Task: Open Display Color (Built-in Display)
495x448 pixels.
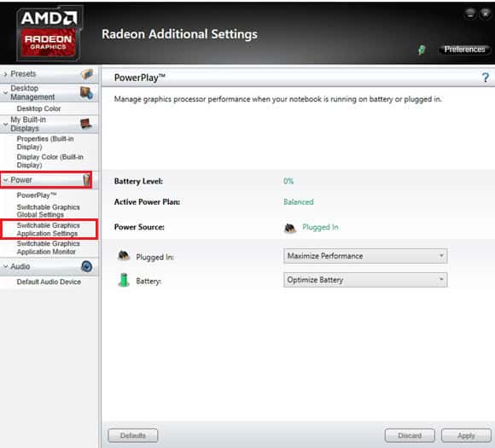Action: (49, 161)
